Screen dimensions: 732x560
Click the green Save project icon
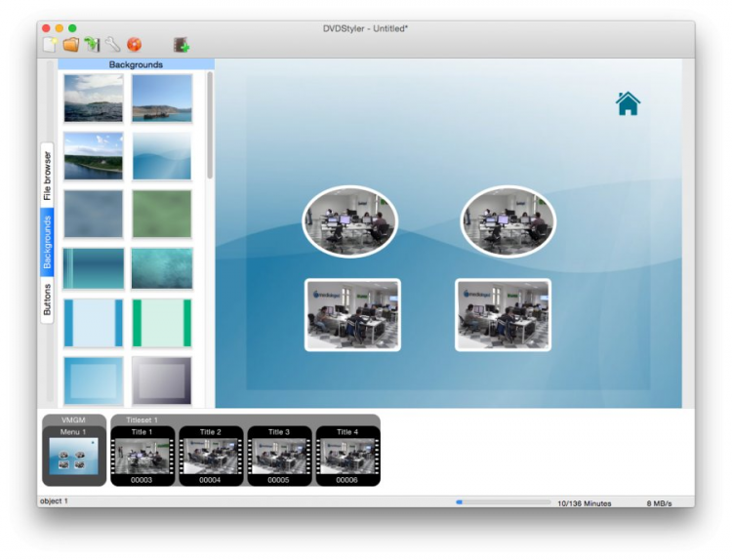coord(92,44)
